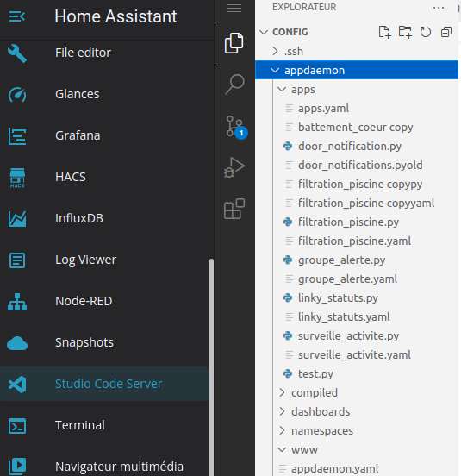Collapse the www folder
Image resolution: width=461 pixels, height=476 pixels.
click(x=282, y=449)
